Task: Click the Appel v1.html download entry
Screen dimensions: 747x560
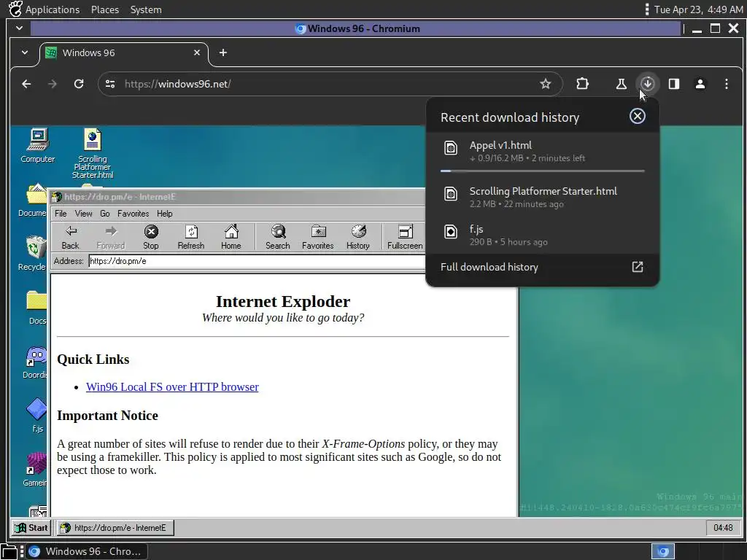Action: pyautogui.click(x=542, y=151)
